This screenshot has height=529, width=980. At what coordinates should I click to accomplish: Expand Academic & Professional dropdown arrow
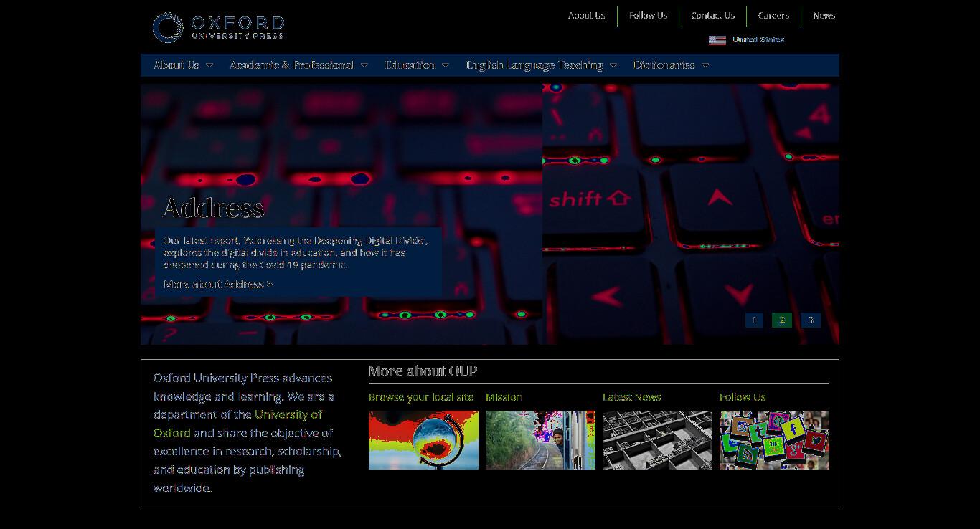point(364,65)
